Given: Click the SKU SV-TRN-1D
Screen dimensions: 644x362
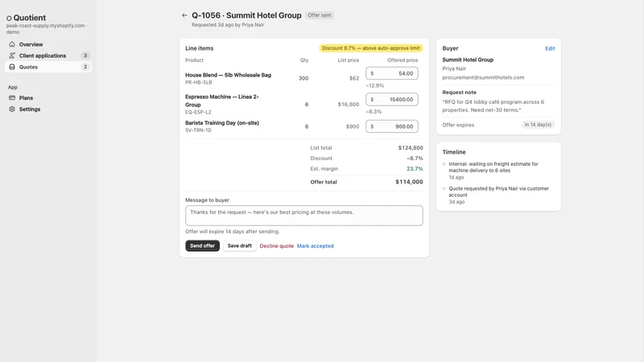Looking at the screenshot, I should click(x=198, y=130).
